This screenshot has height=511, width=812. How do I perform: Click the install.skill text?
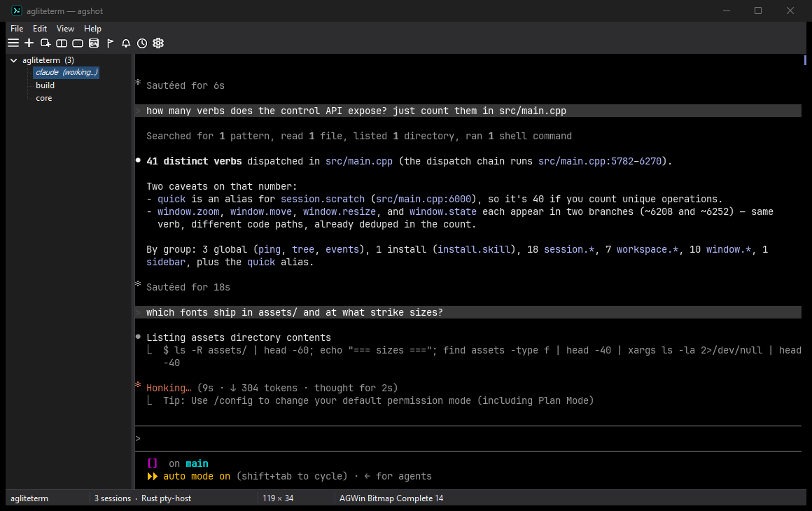474,249
